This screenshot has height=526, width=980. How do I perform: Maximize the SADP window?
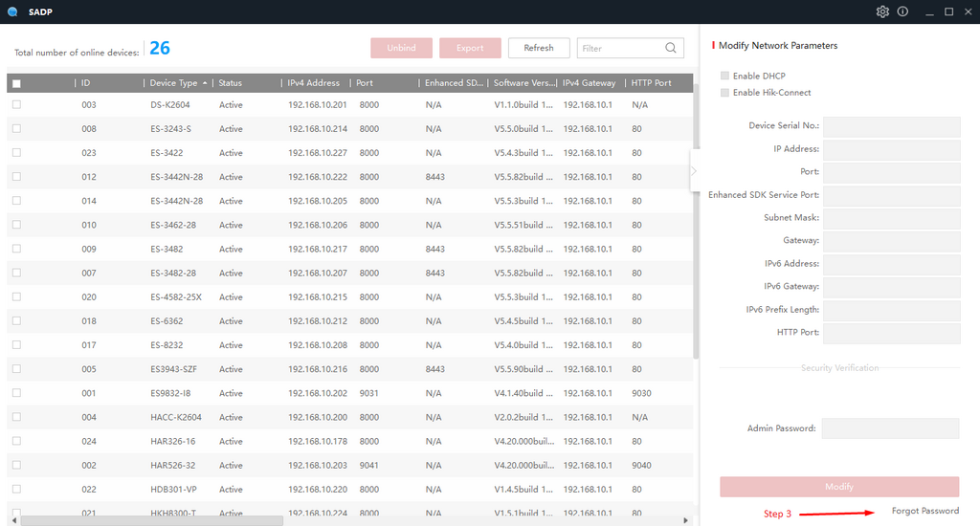tap(948, 11)
